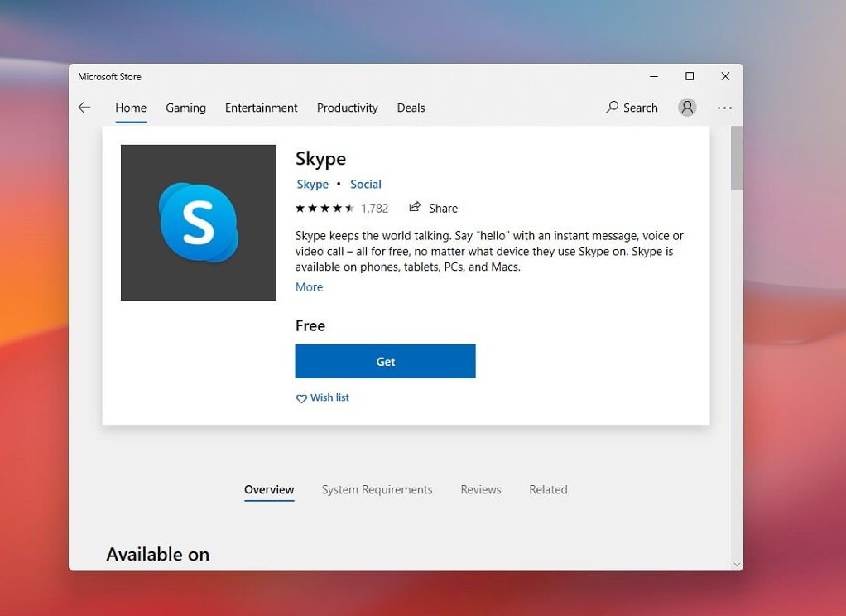
Task: Open the See more ellipsis menu
Action: click(724, 108)
